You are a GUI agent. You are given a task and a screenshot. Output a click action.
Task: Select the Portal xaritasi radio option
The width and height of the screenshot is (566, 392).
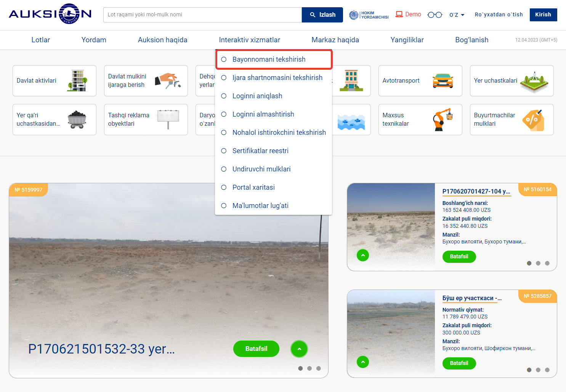coord(224,187)
